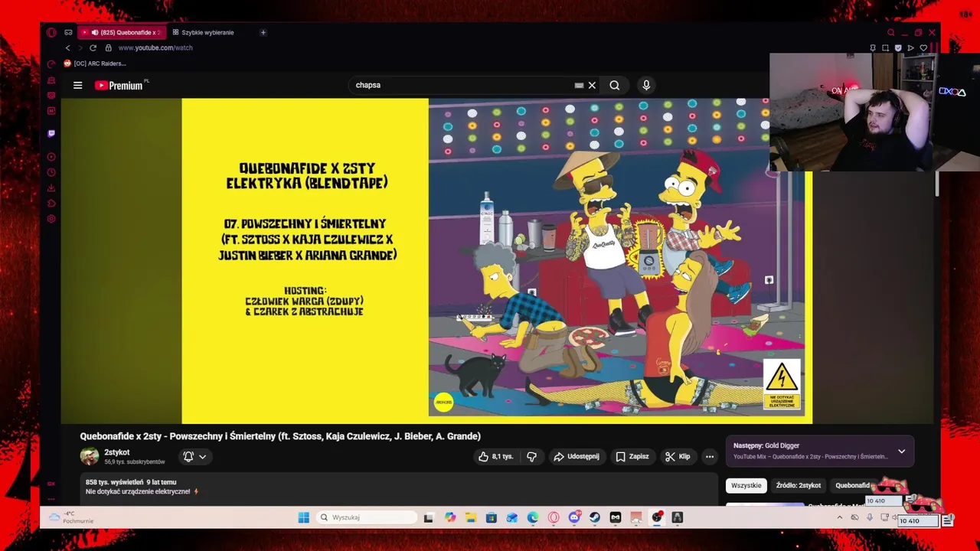
Task: Open Microsoft Store from the taskbar
Action: click(491, 517)
